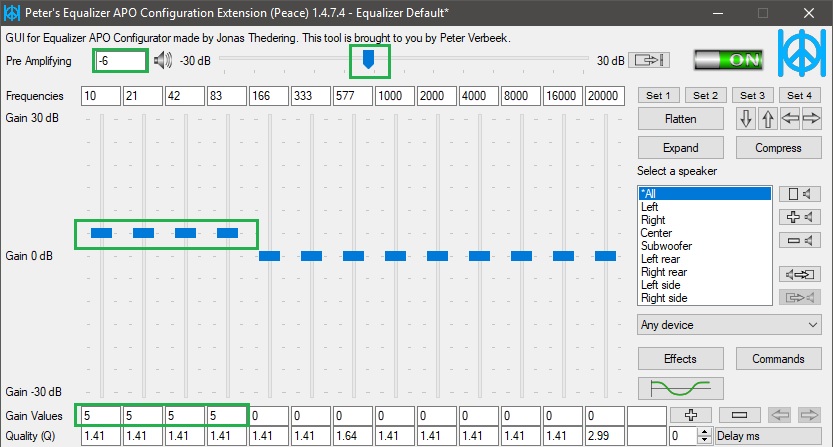Click the 577 frequency field

tap(353, 96)
